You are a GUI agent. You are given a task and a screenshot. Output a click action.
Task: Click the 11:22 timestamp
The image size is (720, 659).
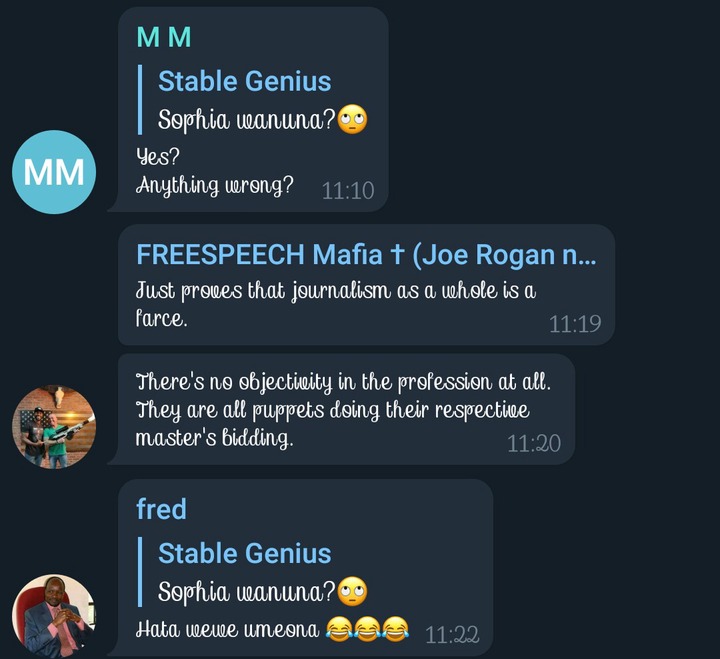(x=452, y=636)
